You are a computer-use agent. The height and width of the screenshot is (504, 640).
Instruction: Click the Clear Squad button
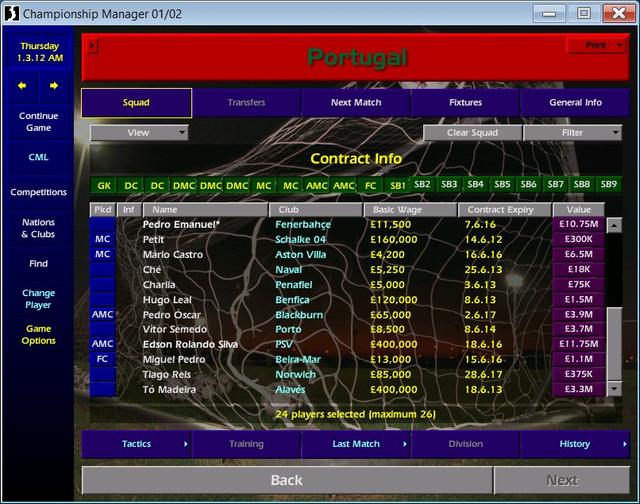[472, 133]
